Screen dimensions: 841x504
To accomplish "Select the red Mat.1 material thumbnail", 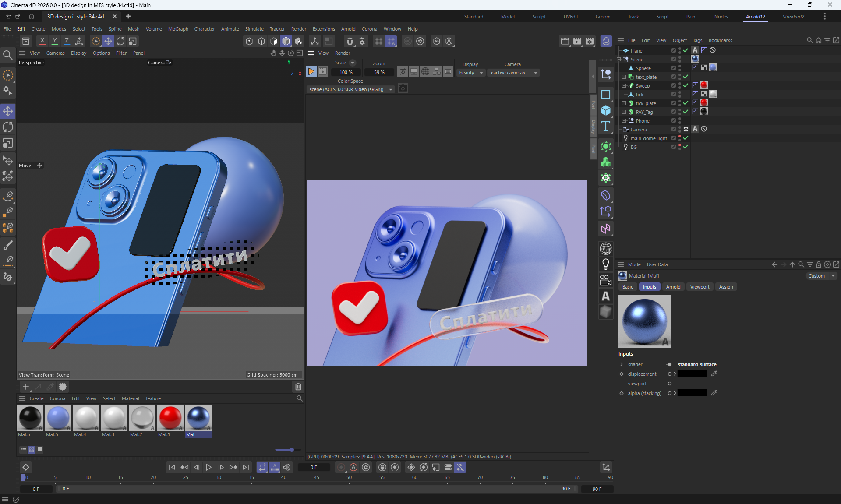I will [x=170, y=417].
